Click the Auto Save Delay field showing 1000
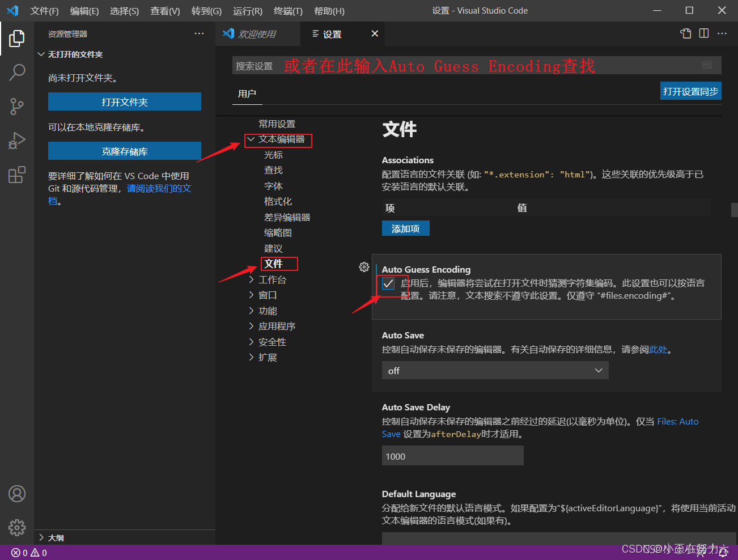The width and height of the screenshot is (738, 560). point(452,456)
